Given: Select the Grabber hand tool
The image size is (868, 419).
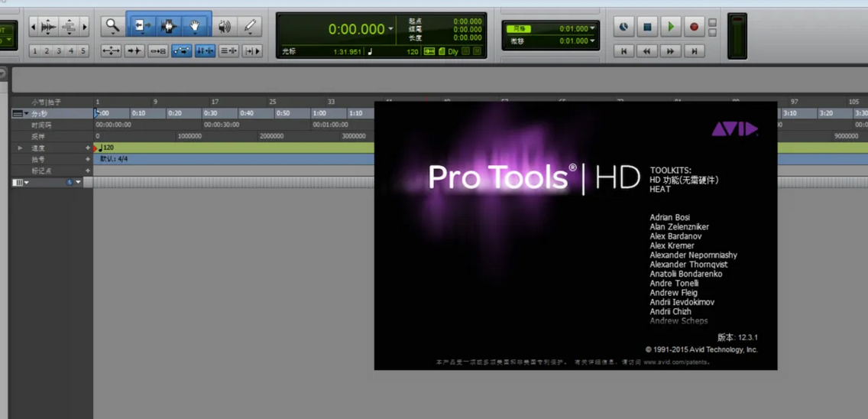Looking at the screenshot, I should (194, 25).
